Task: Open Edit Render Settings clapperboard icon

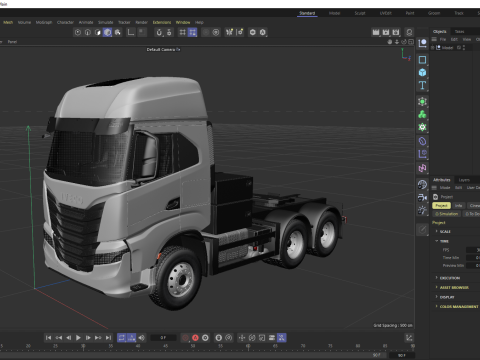Action: coord(396,32)
